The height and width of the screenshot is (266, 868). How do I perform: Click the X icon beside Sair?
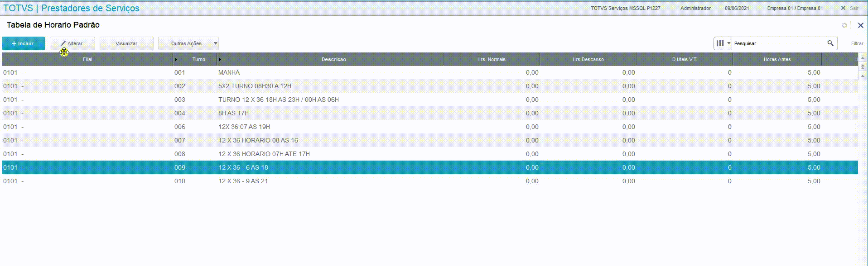(843, 8)
